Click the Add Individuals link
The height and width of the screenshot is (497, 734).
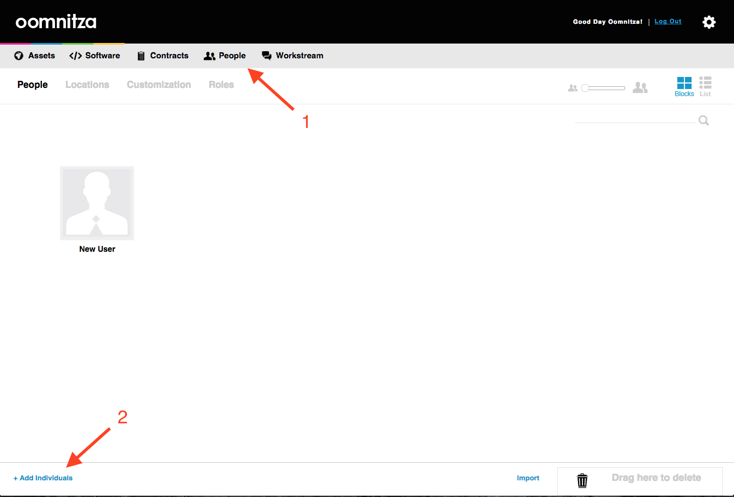(43, 478)
